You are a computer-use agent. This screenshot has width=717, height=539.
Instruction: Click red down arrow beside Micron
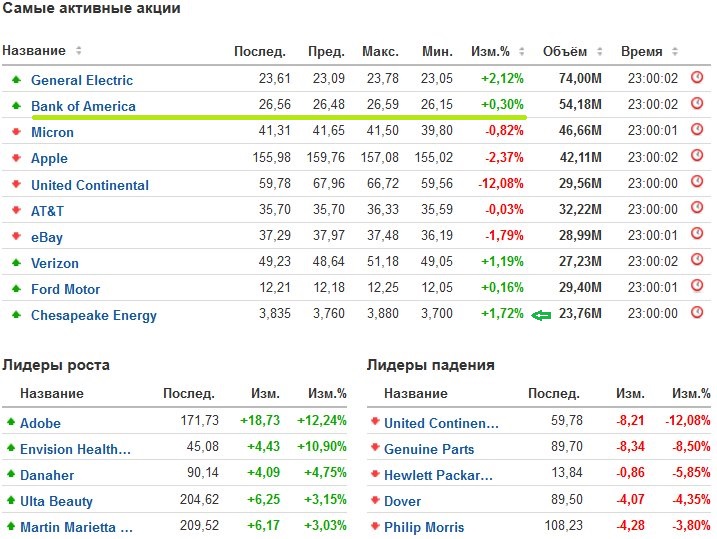pos(16,132)
